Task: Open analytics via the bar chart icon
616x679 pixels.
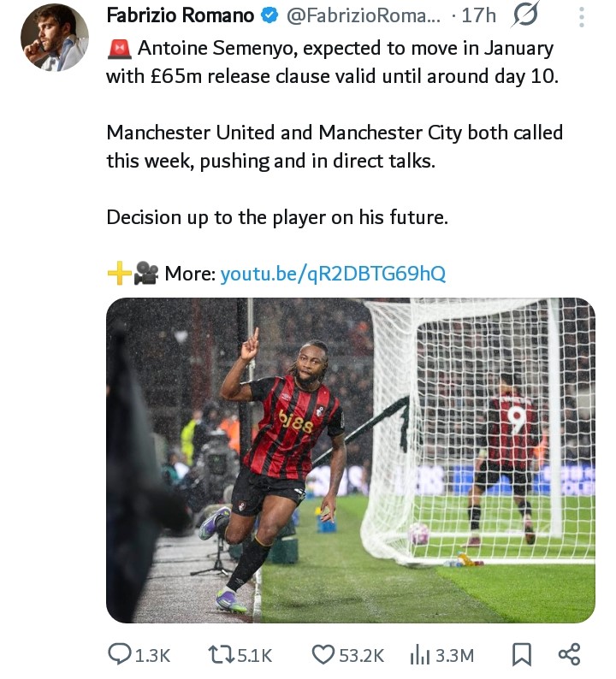Action: 419,654
